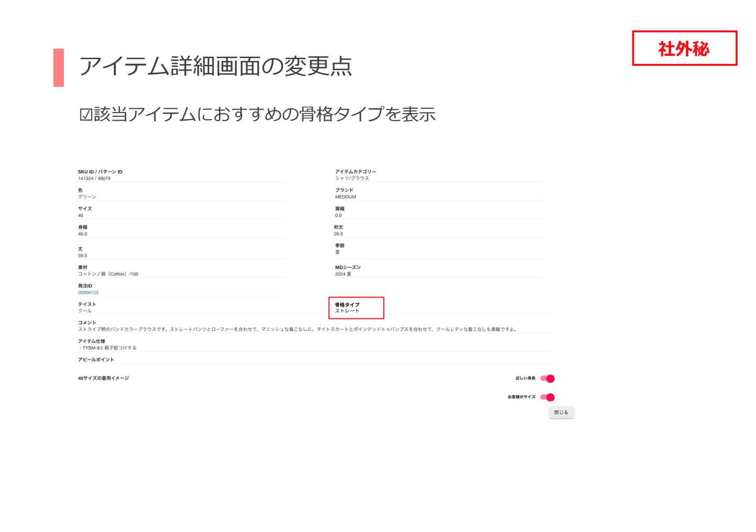
Task: Select the テイスト value クール
Action: pyautogui.click(x=85, y=311)
